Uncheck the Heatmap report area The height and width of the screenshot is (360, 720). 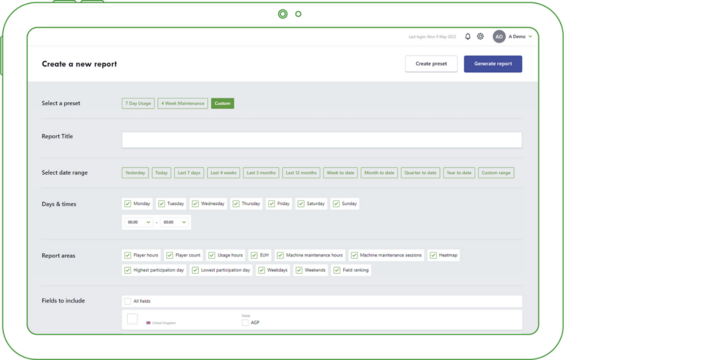tap(433, 255)
